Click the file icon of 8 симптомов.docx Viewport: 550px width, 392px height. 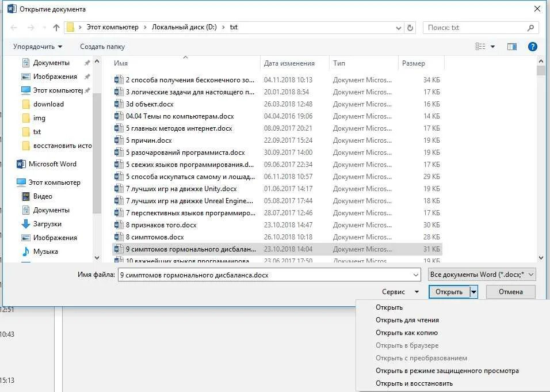tap(119, 237)
